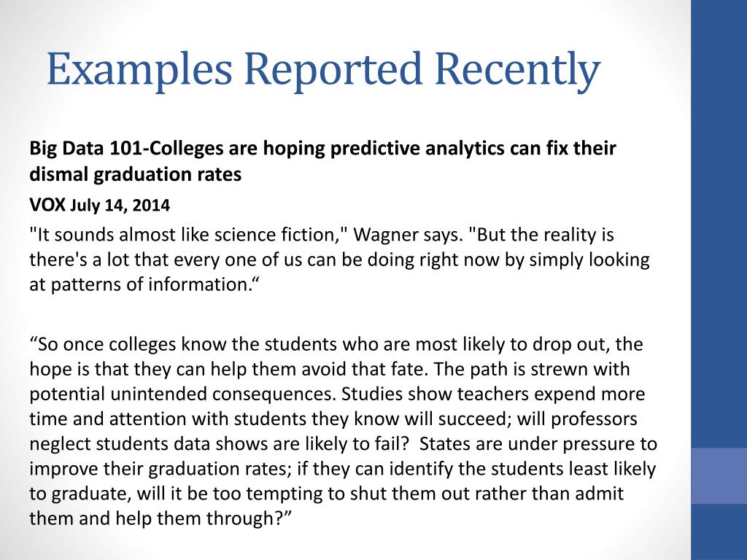
Task: Click the slide title Examples Reported Recently
Action: [323, 70]
